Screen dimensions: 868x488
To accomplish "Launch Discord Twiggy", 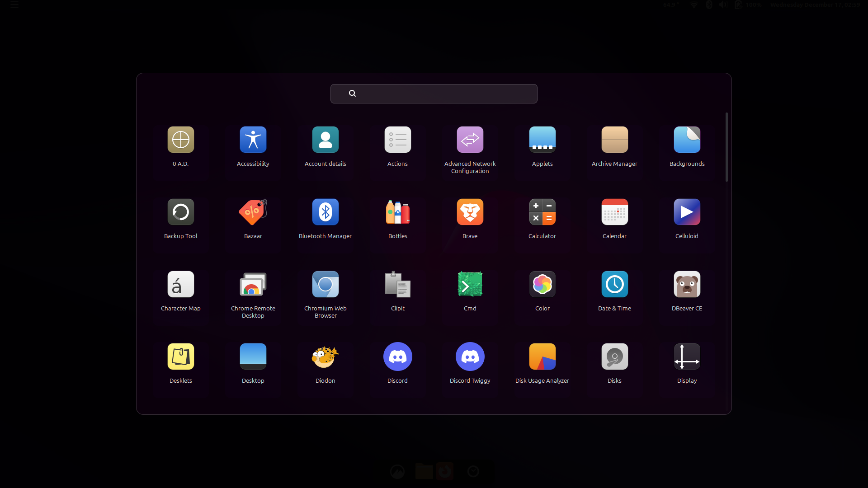I will [x=470, y=357].
